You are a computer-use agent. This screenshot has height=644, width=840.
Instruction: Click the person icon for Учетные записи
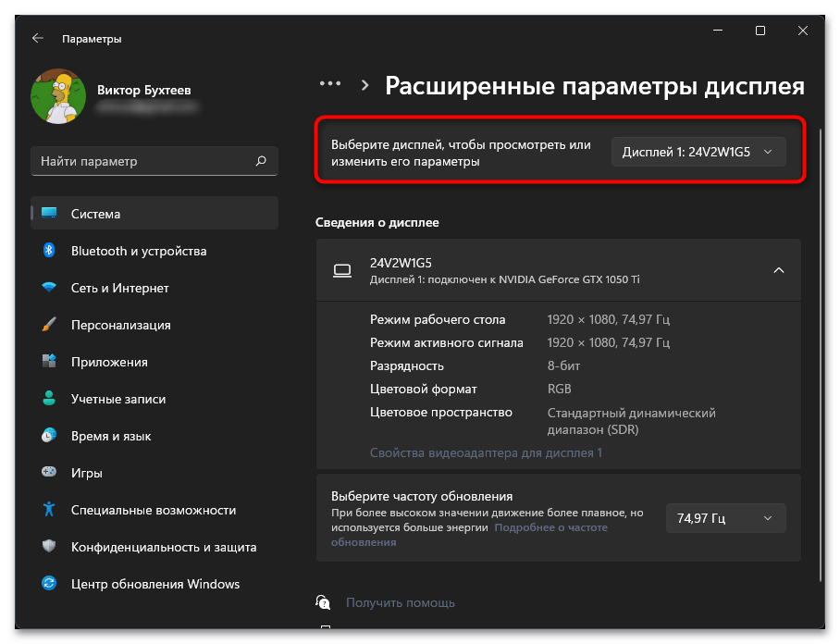[49, 399]
